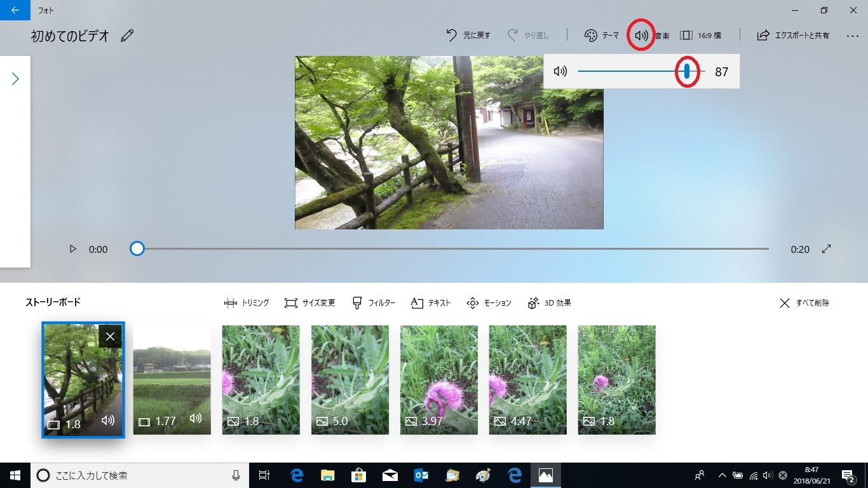Click the volume value 87
The width and height of the screenshot is (868, 488).
(x=721, y=72)
